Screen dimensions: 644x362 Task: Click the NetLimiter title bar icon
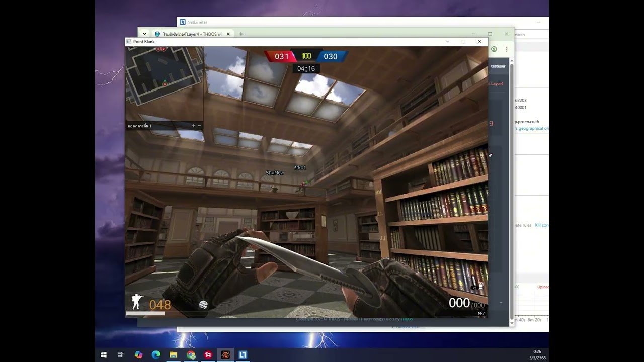(183, 22)
